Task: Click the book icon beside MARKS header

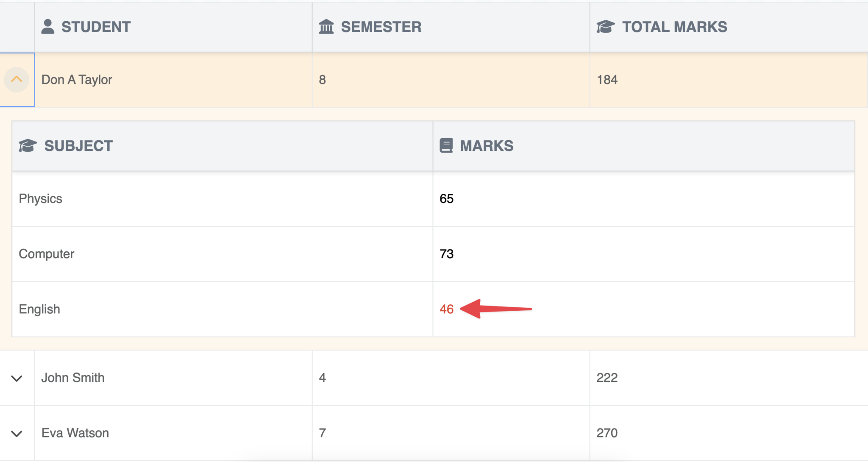Action: coord(446,145)
